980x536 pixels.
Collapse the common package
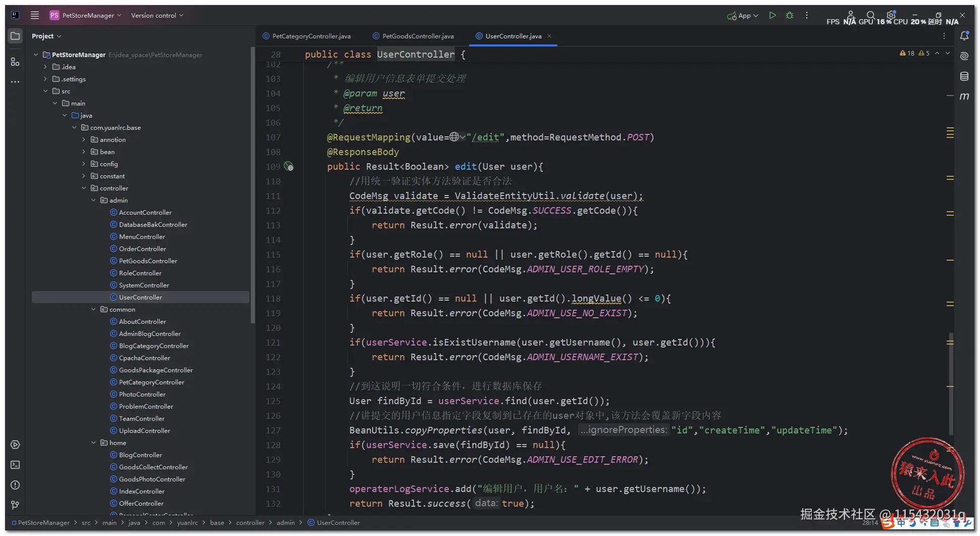[93, 309]
